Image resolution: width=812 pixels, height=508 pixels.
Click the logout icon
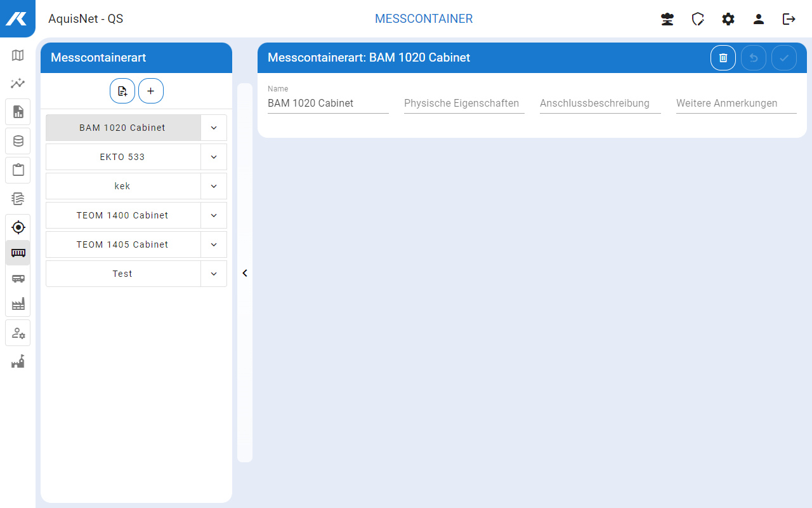tap(789, 19)
